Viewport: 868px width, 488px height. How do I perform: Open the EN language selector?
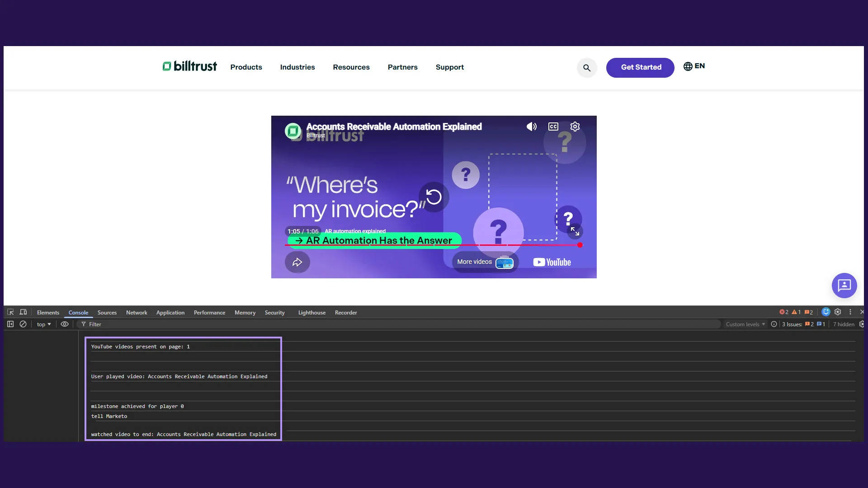[694, 66]
